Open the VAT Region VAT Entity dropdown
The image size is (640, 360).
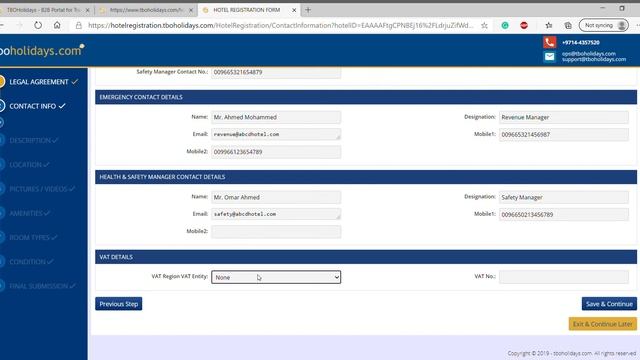(276, 277)
